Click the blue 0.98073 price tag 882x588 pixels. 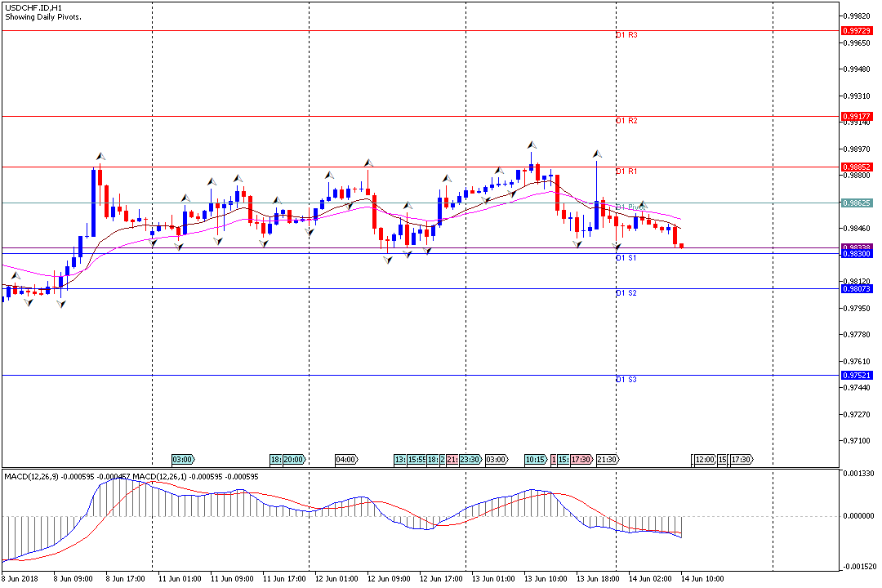857,288
